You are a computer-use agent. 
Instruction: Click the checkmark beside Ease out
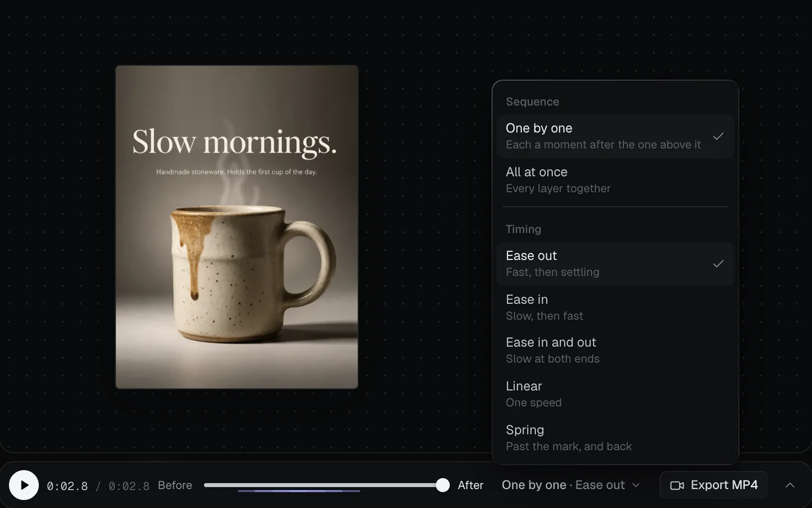718,264
